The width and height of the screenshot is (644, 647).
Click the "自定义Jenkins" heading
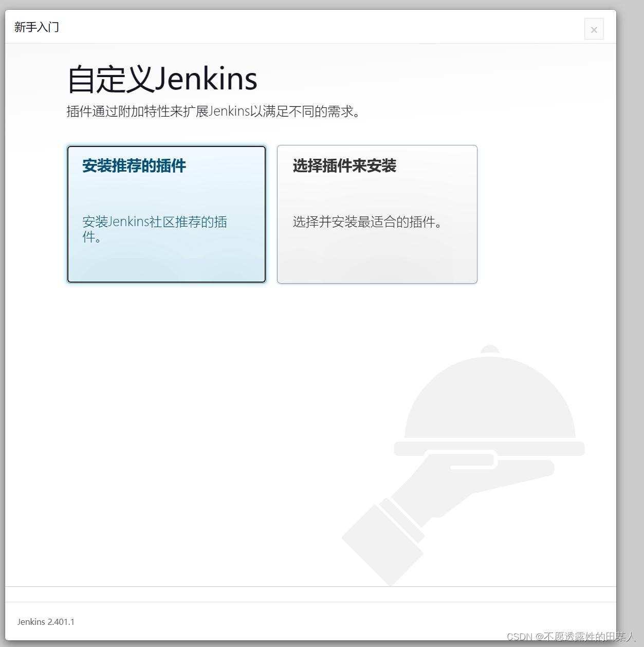tap(162, 79)
